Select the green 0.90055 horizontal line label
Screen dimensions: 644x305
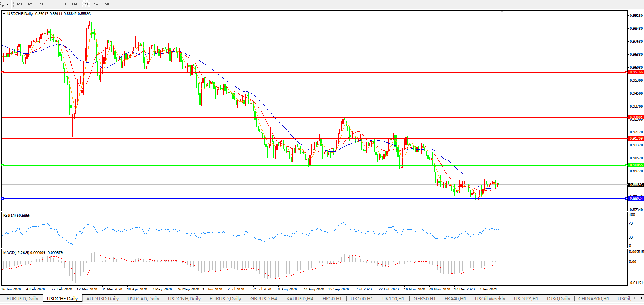coord(636,165)
